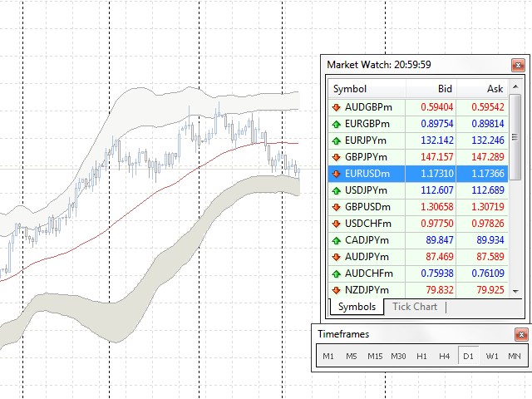Screen dimensions: 532x399
Task: Sort list by the Bid column header
Action: click(x=430, y=89)
